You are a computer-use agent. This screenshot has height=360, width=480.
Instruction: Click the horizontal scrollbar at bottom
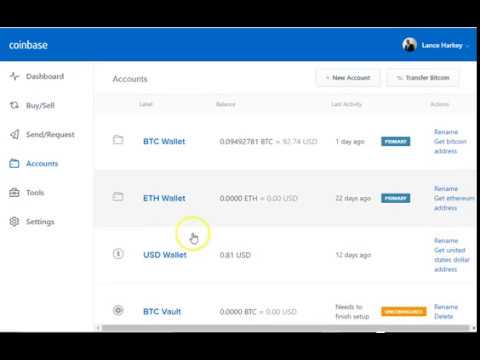pos(286,328)
